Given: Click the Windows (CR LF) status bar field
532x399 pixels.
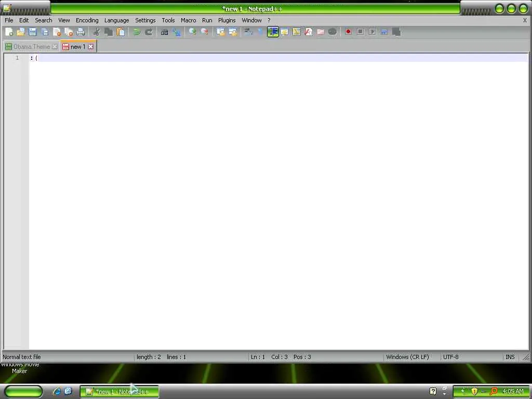Looking at the screenshot, I should point(407,357).
